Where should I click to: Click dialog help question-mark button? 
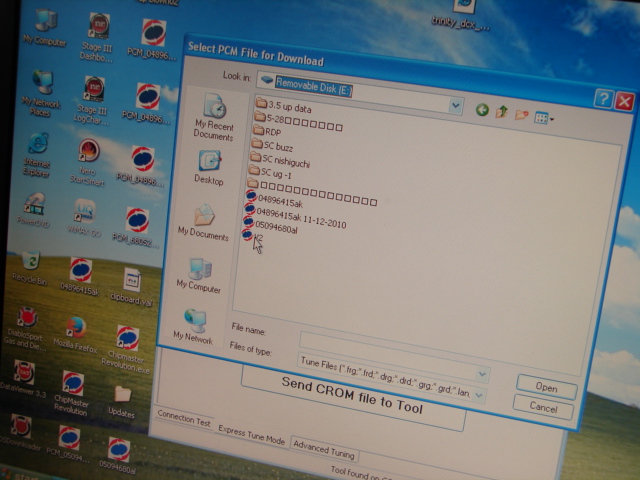pos(604,99)
